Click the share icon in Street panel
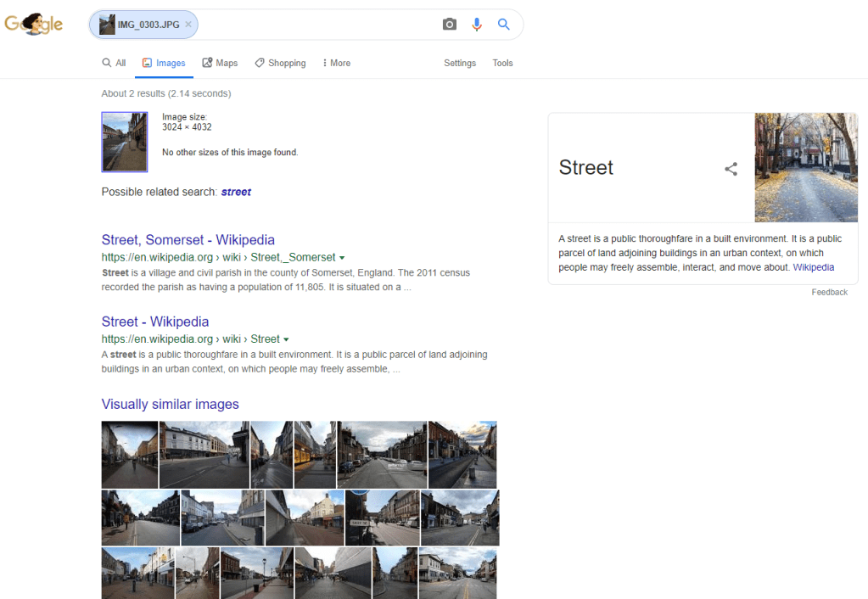 [731, 169]
